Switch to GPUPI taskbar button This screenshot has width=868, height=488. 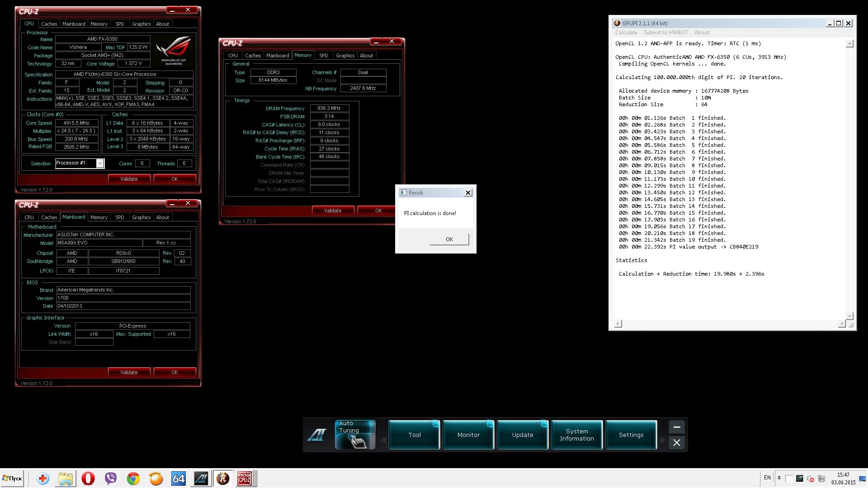[222, 479]
